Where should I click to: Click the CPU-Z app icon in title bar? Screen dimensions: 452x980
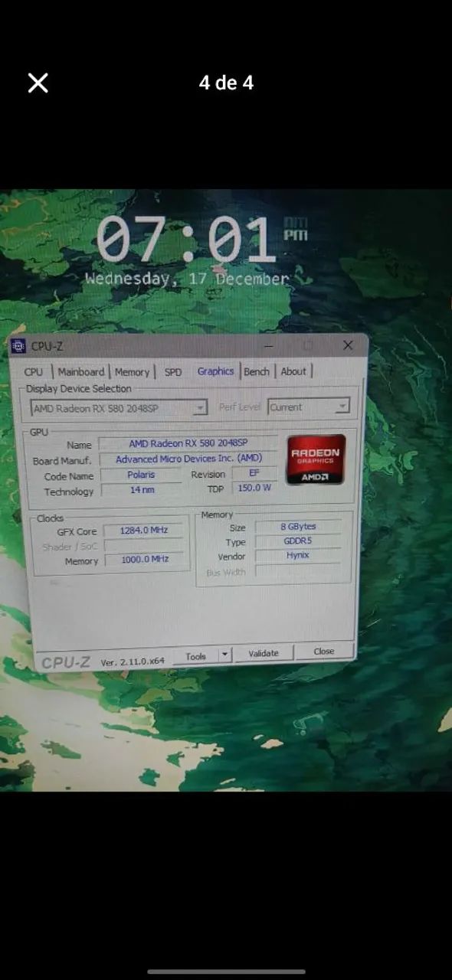coord(18,347)
